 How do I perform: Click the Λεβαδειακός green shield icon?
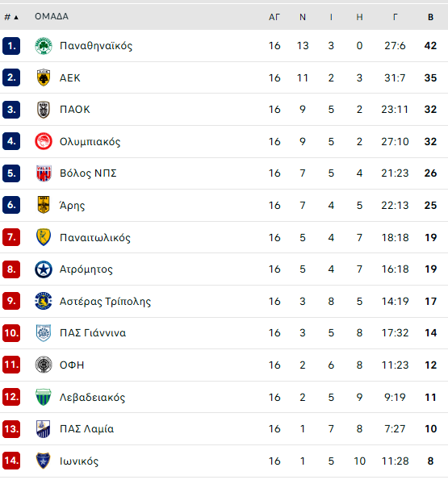point(44,397)
